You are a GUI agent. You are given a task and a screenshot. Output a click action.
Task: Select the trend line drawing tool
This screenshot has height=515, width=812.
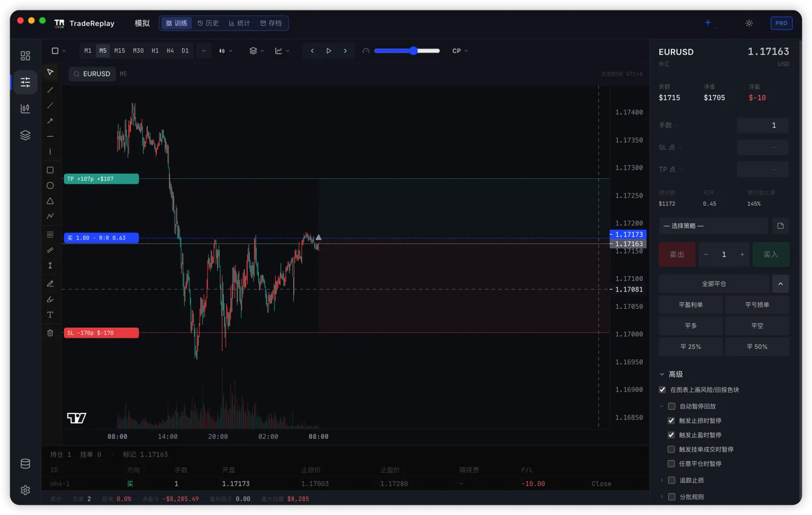(x=50, y=90)
